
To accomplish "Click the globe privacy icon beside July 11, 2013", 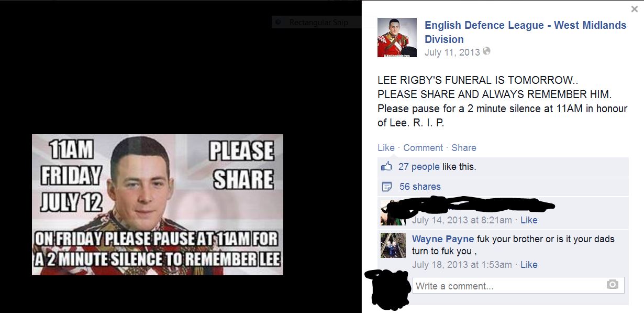I will point(487,51).
